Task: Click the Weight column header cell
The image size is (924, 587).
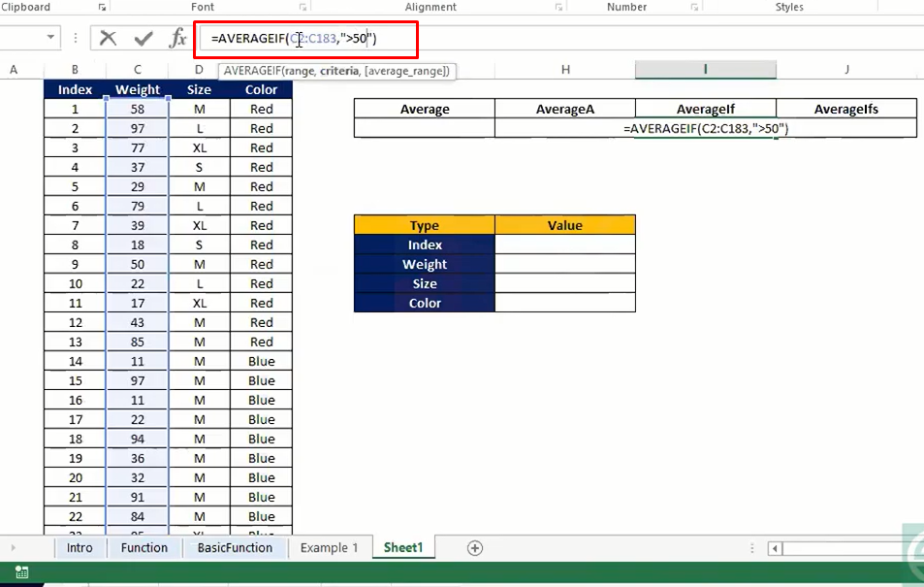Action: point(138,89)
